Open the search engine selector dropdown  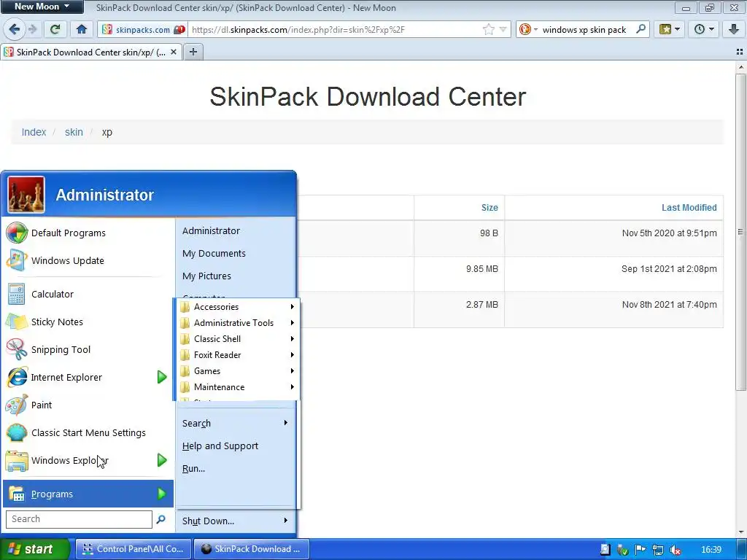pyautogui.click(x=528, y=29)
